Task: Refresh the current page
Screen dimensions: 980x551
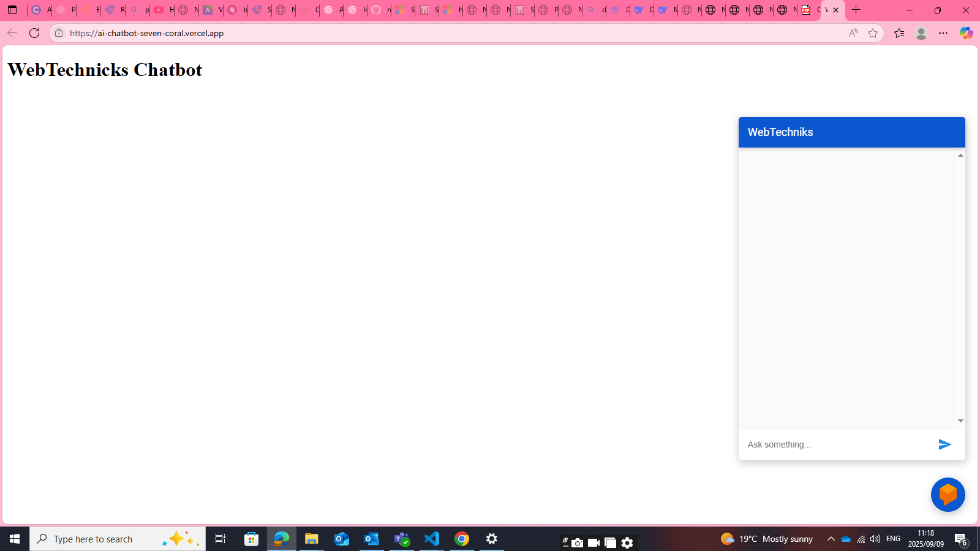Action: pos(34,33)
